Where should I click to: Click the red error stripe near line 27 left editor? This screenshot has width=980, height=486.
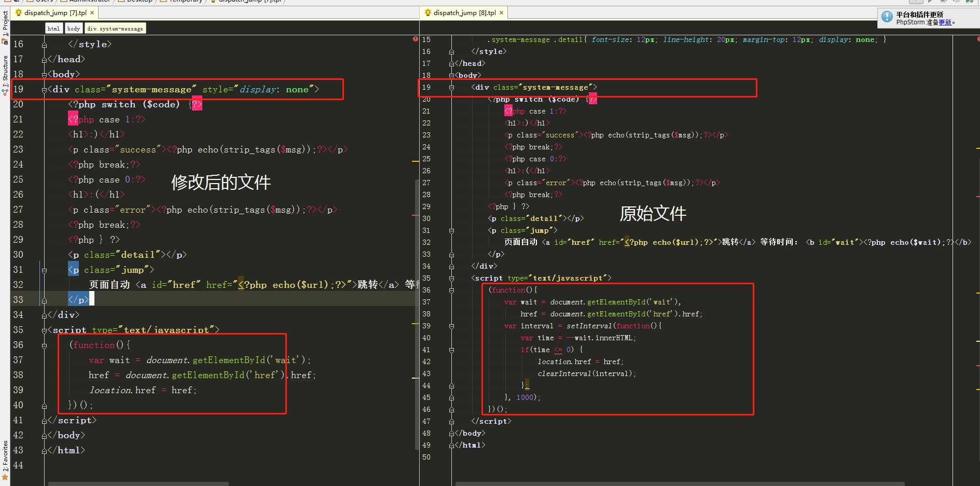(x=416, y=215)
